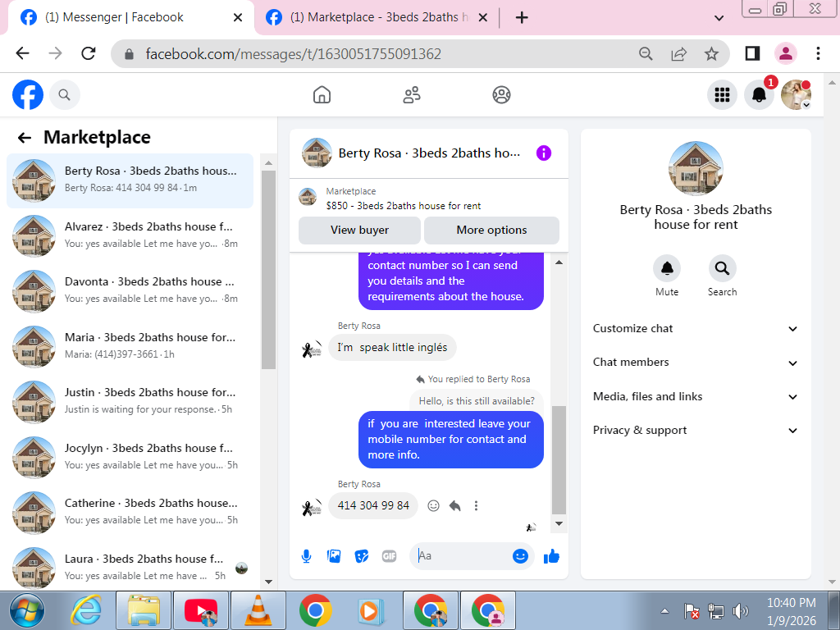The width and height of the screenshot is (840, 630).
Task: Choose a GIF icon
Action: pos(390,557)
